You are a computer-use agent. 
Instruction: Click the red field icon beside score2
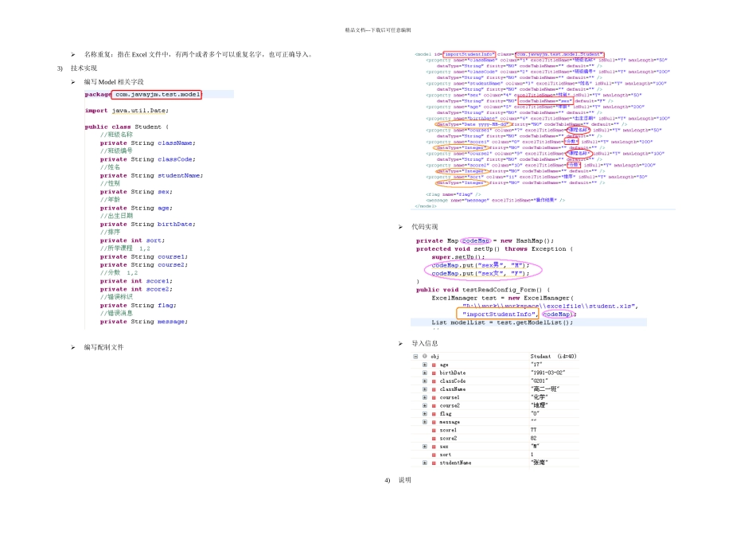(434, 439)
